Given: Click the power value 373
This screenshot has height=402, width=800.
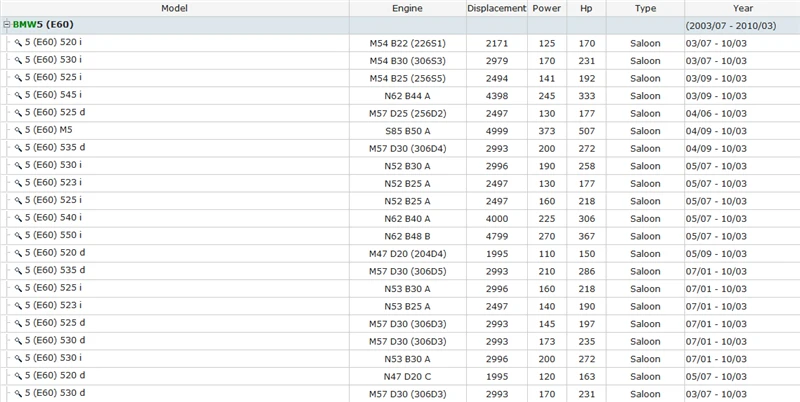Looking at the screenshot, I should (546, 131).
